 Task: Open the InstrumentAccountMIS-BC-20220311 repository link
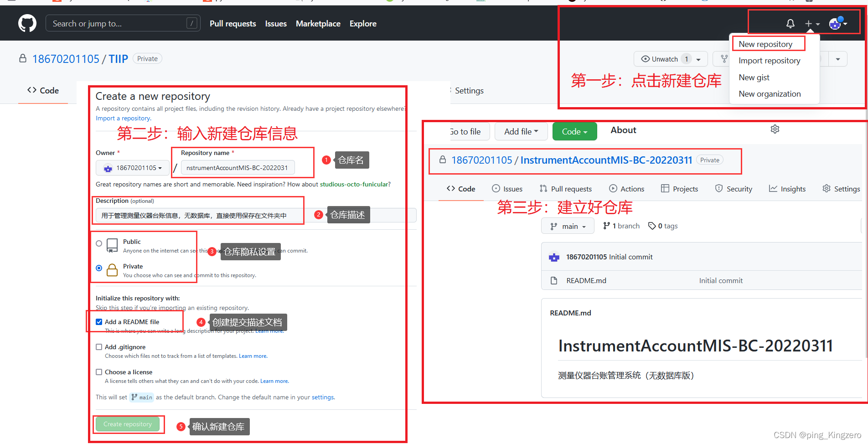(606, 160)
